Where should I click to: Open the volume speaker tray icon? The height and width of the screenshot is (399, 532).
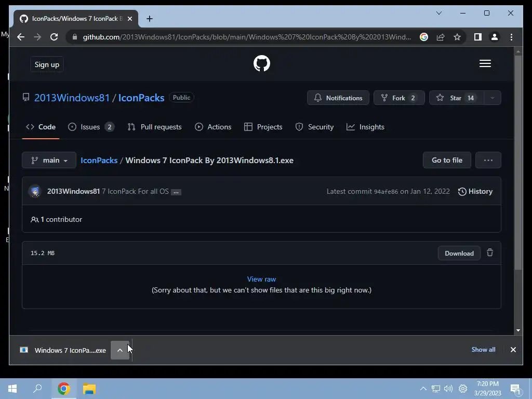[448, 389]
